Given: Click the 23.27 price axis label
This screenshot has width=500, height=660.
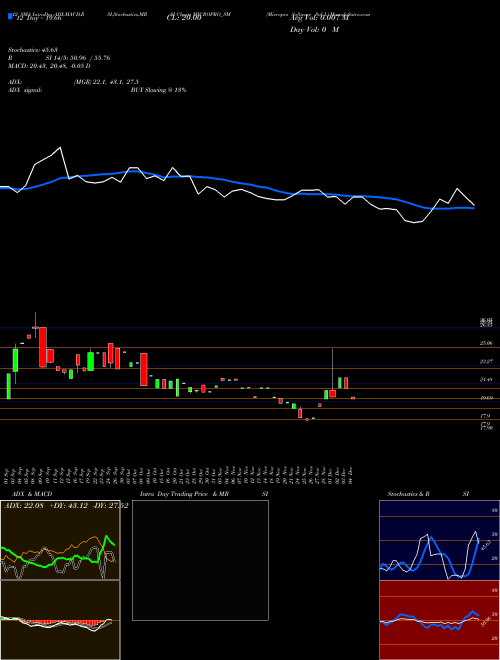Looking at the screenshot, I should pyautogui.click(x=486, y=362).
